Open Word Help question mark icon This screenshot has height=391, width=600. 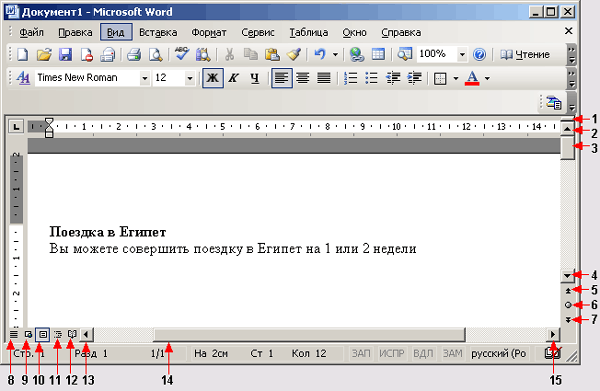[x=479, y=55]
